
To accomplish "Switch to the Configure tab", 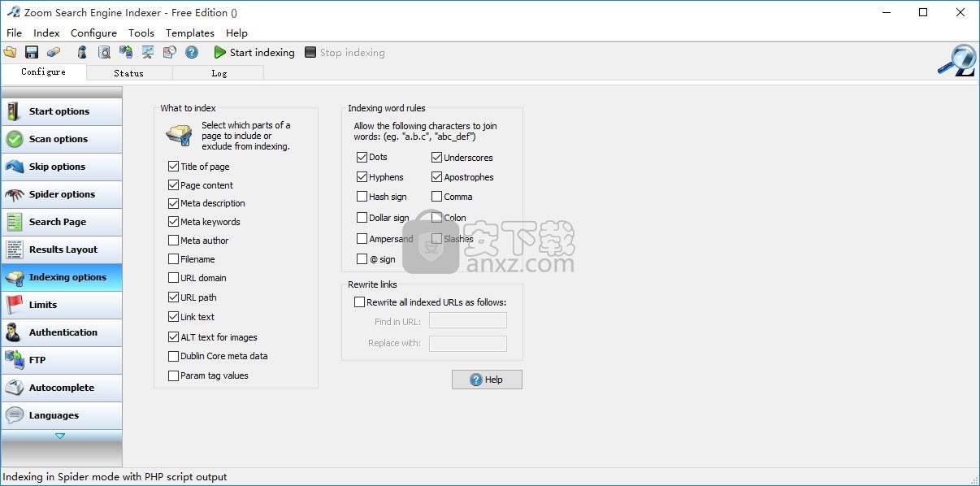I will (x=44, y=72).
